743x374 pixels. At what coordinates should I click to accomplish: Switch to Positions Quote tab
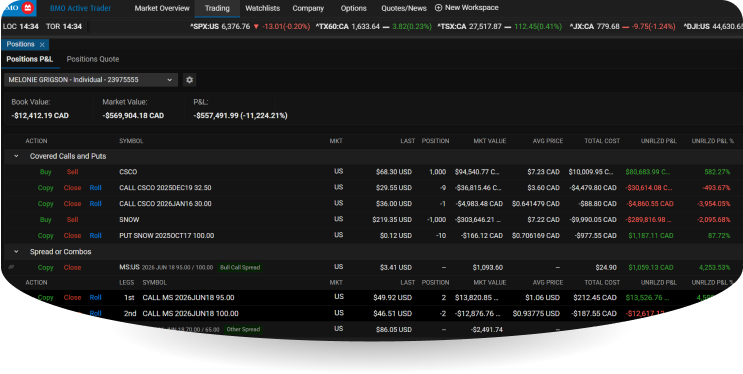(93, 59)
